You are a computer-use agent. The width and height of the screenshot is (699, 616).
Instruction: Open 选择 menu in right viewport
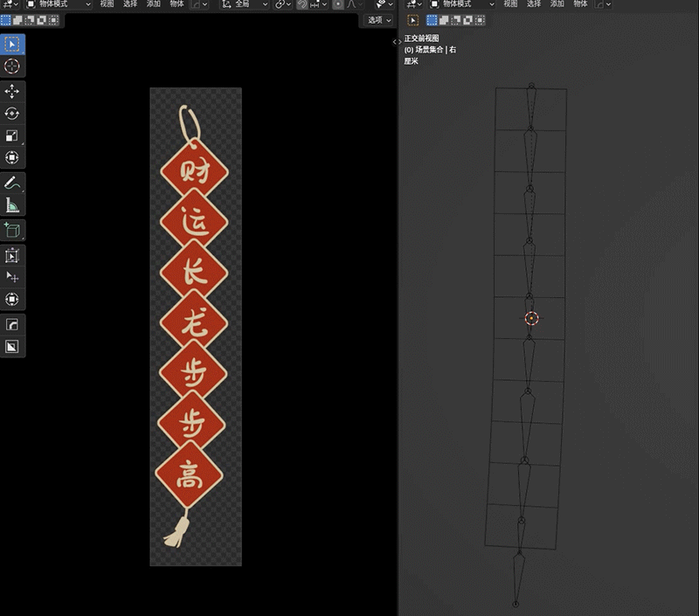(x=534, y=4)
